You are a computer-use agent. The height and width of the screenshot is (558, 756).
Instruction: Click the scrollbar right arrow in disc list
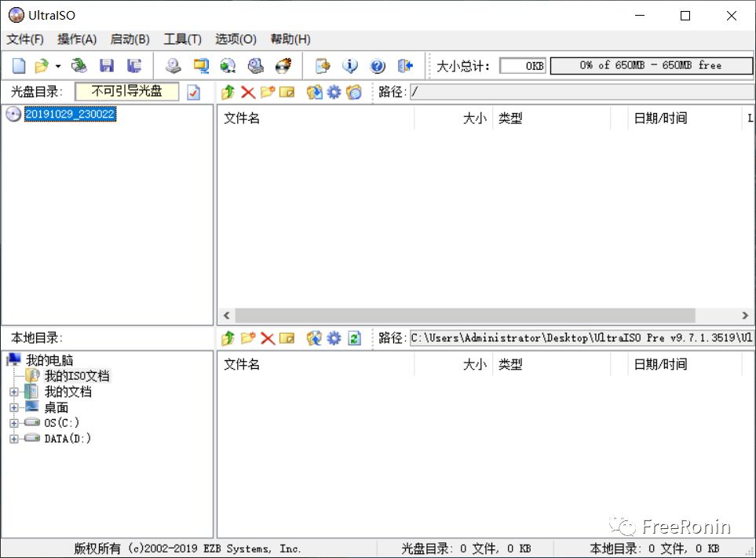pyautogui.click(x=745, y=315)
